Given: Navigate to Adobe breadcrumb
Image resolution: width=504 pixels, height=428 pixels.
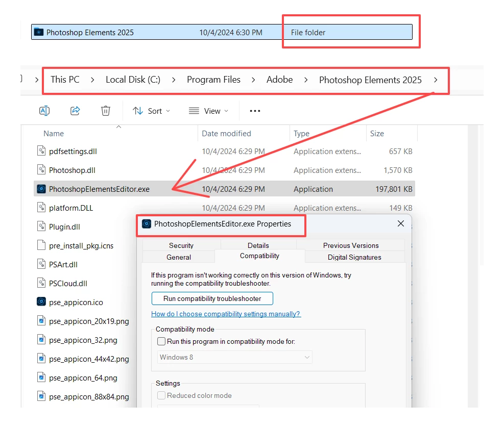Looking at the screenshot, I should point(280,80).
